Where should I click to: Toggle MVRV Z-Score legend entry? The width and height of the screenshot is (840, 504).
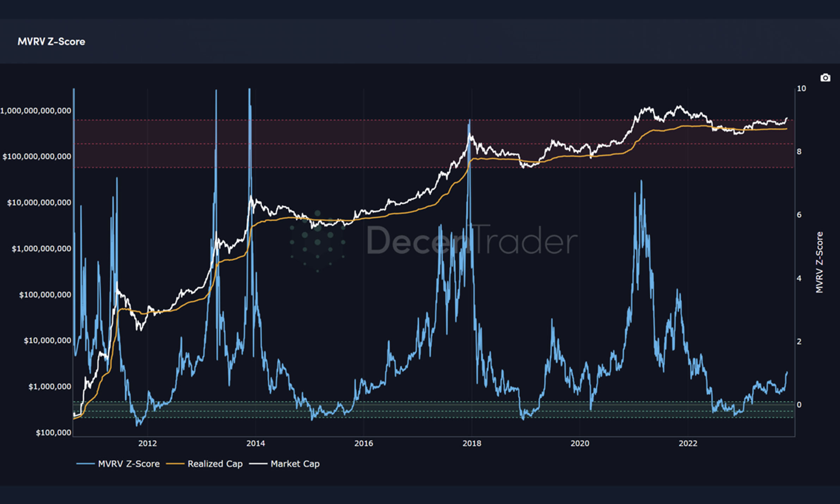click(129, 464)
